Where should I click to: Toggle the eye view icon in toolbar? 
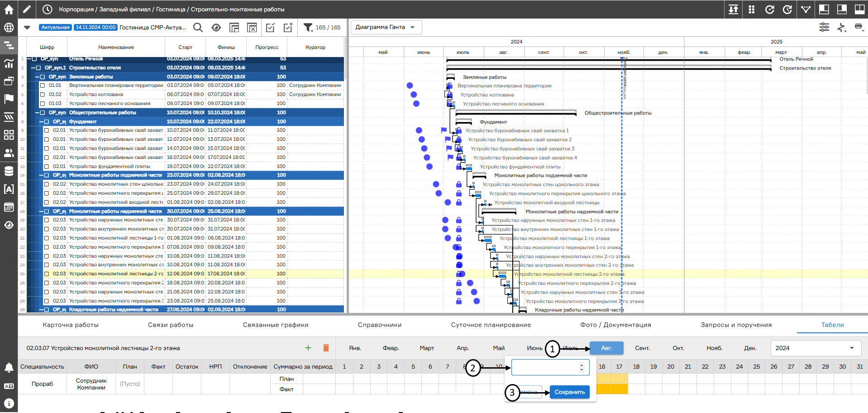point(216,28)
